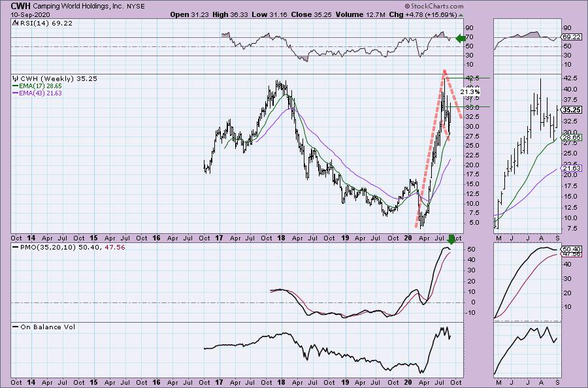Select the Low 31.16 value
This screenshot has width=588, height=388.
(269, 14)
